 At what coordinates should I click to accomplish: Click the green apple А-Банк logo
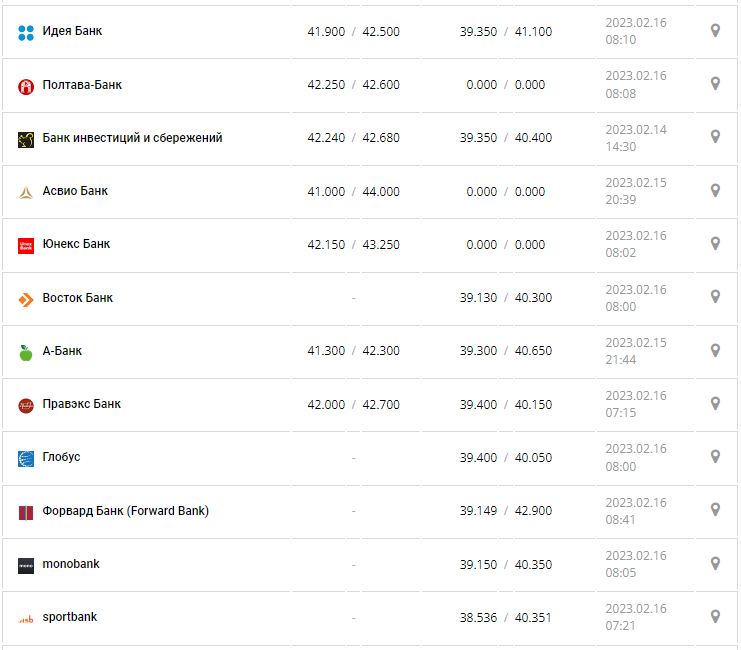[26, 352]
